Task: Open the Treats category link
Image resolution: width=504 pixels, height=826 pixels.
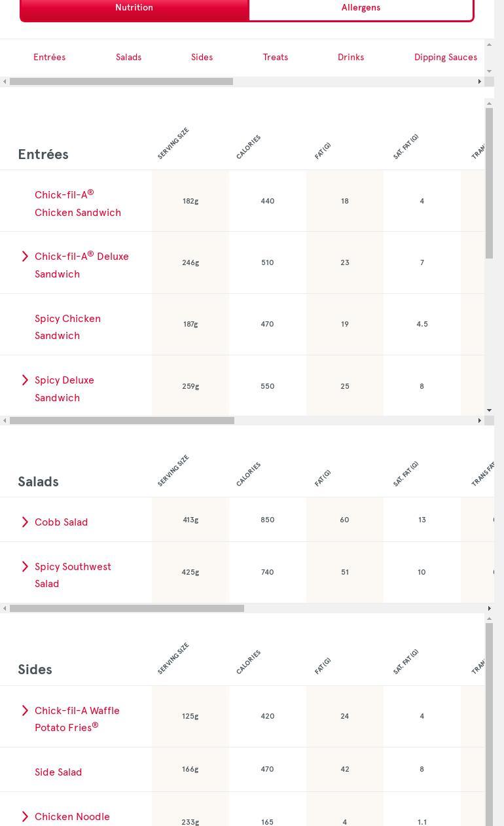Action: 275,57
